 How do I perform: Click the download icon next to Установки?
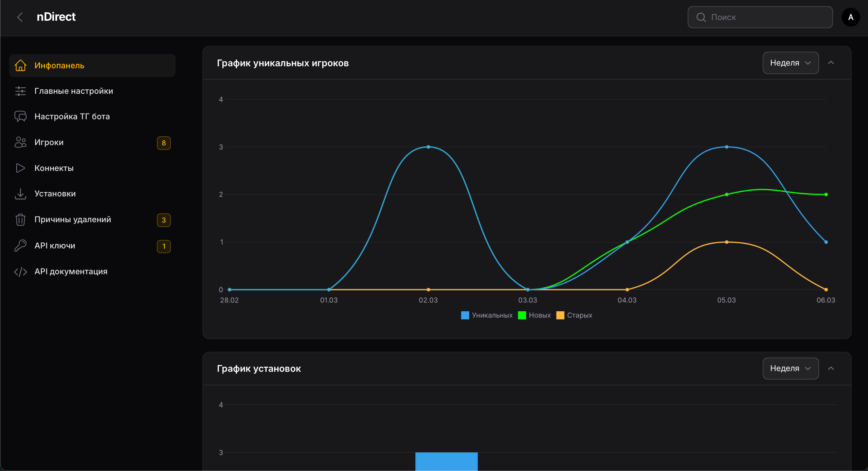click(20, 194)
